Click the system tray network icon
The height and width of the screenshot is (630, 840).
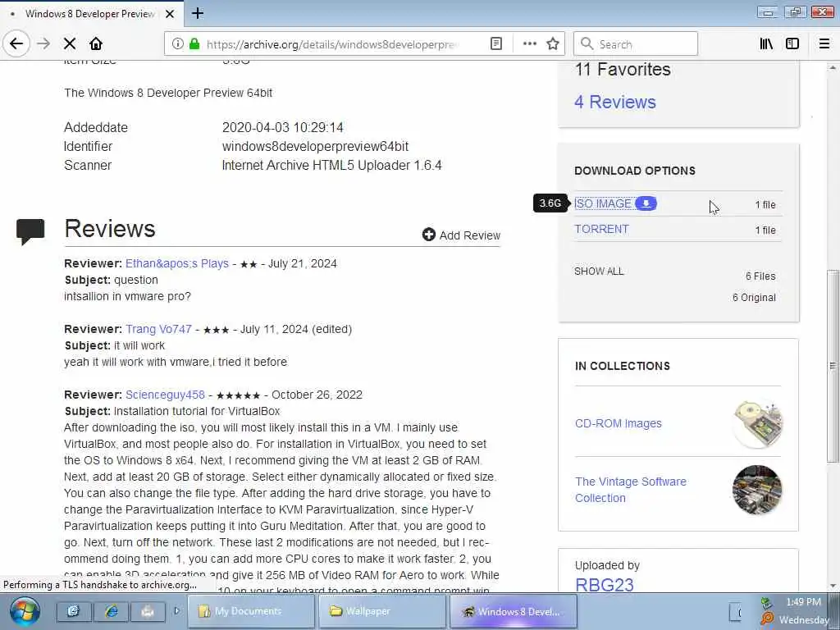(x=766, y=603)
